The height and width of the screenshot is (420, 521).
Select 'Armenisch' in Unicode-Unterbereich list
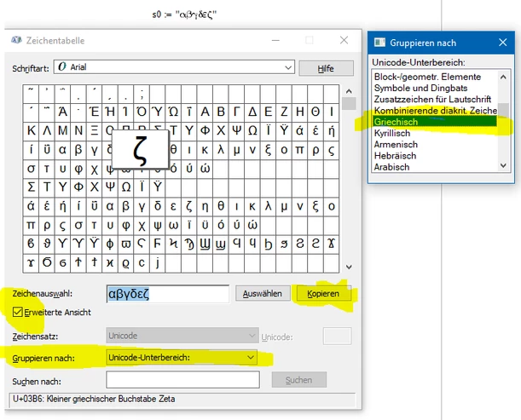pyautogui.click(x=435, y=145)
